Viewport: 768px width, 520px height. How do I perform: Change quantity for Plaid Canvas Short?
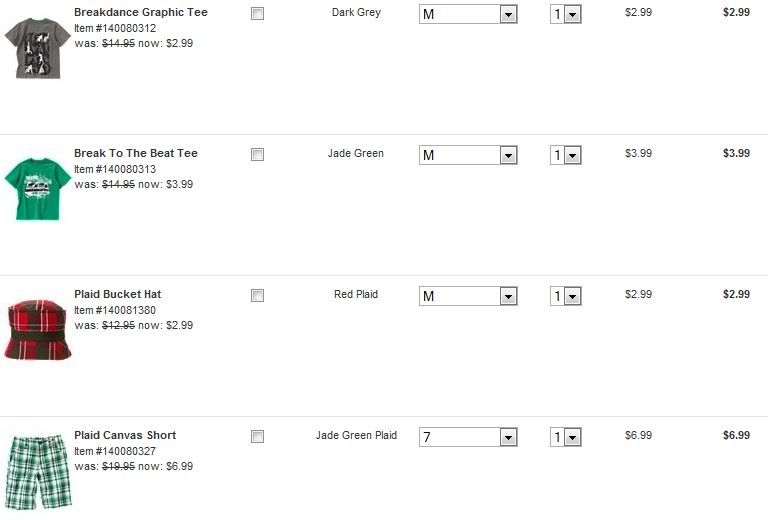tap(565, 437)
